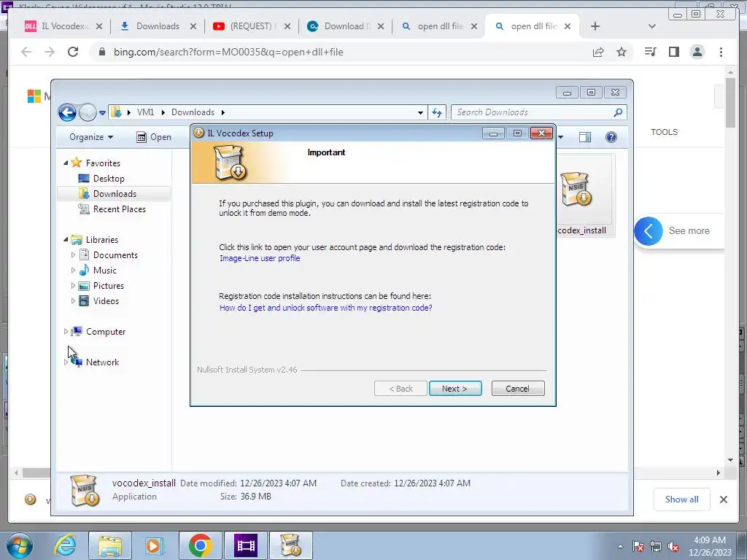Open the Action Center flag icon
The width and height of the screenshot is (747, 560).
click(638, 547)
